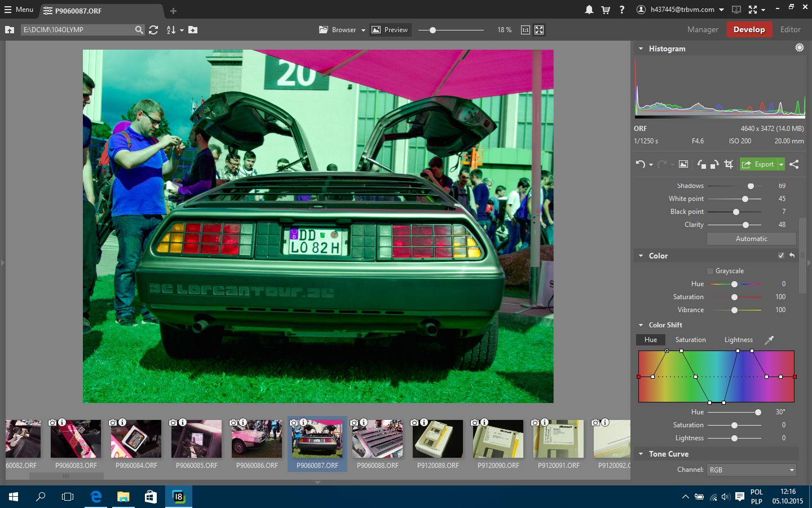The width and height of the screenshot is (812, 508).
Task: Open Windows Store from taskbar
Action: [x=151, y=497]
